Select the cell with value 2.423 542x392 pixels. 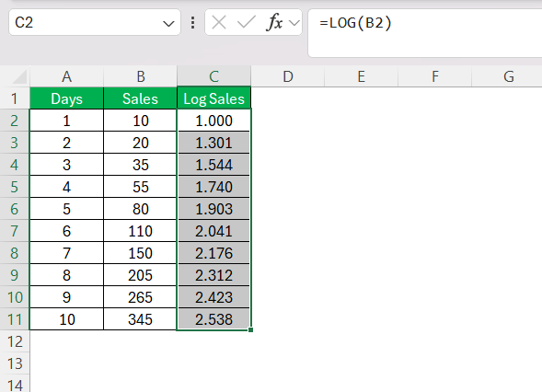214,297
